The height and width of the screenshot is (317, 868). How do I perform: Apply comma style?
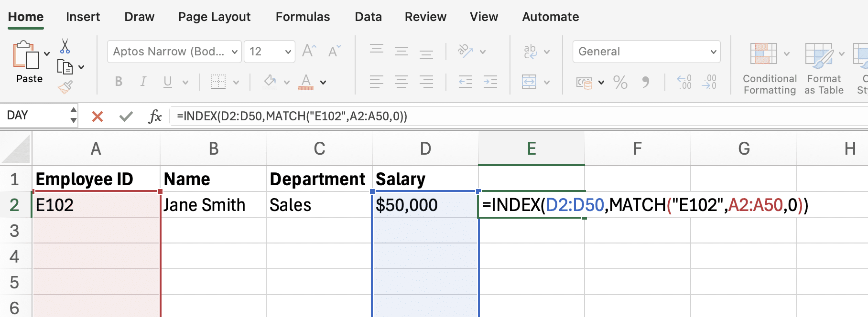point(646,82)
